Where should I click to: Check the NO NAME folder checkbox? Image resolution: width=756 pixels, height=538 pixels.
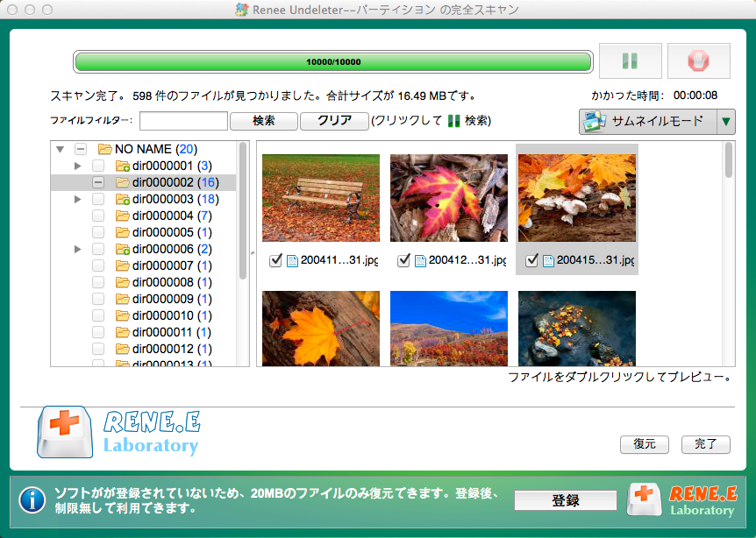tap(80, 149)
